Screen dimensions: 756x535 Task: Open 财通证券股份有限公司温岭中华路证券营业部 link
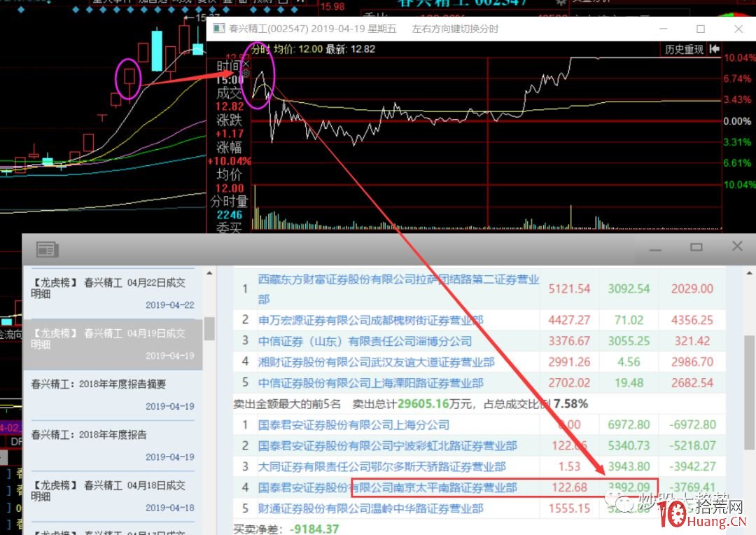coord(370,508)
